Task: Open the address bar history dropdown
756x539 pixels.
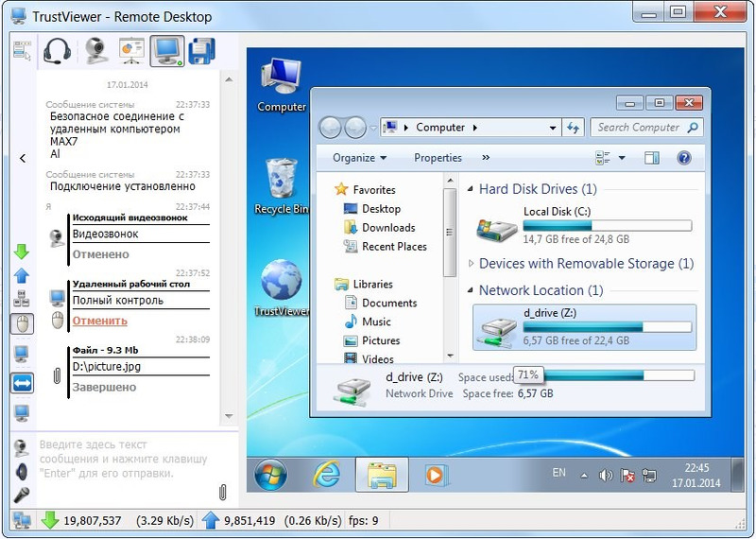Action: (x=552, y=128)
